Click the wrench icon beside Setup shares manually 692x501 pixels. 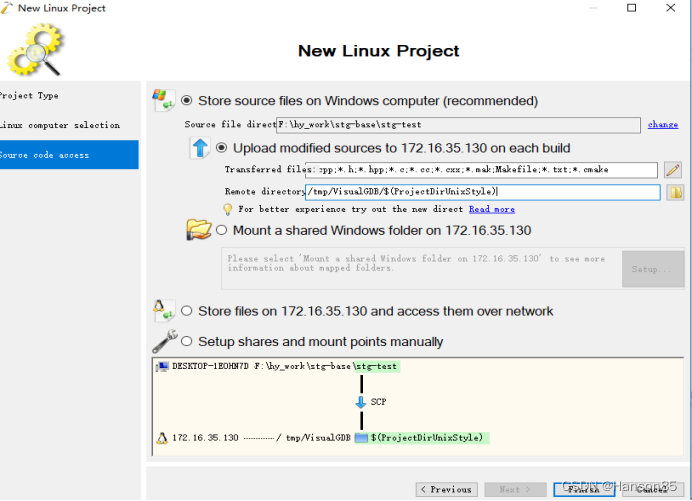[165, 342]
